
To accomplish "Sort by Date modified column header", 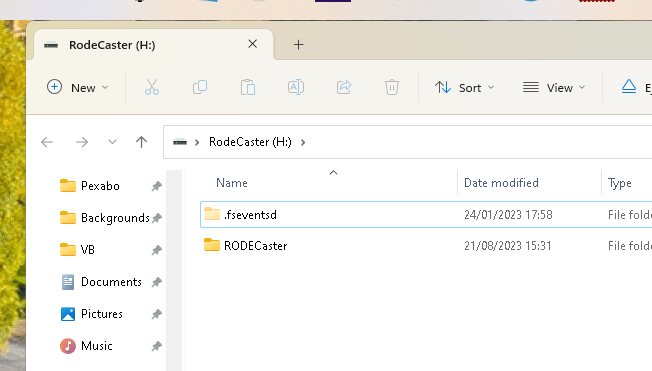I will click(x=501, y=183).
